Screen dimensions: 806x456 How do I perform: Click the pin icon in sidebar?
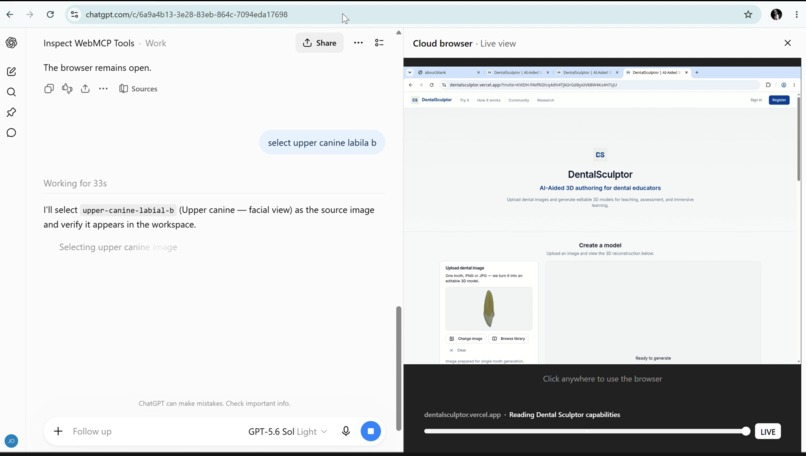click(x=11, y=112)
